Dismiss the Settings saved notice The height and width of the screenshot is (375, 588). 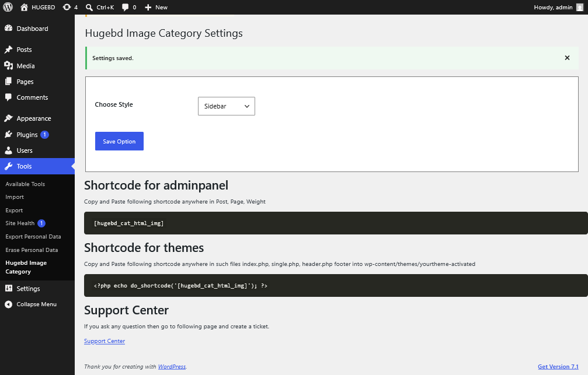(x=567, y=58)
